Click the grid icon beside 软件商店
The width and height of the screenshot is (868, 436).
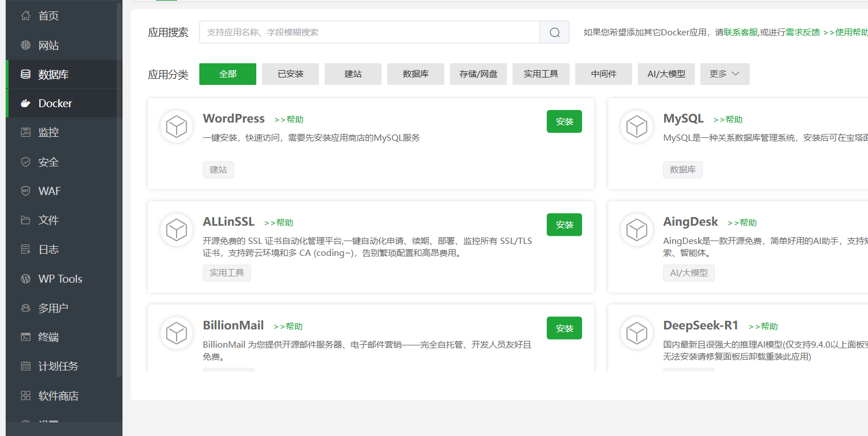click(x=26, y=396)
